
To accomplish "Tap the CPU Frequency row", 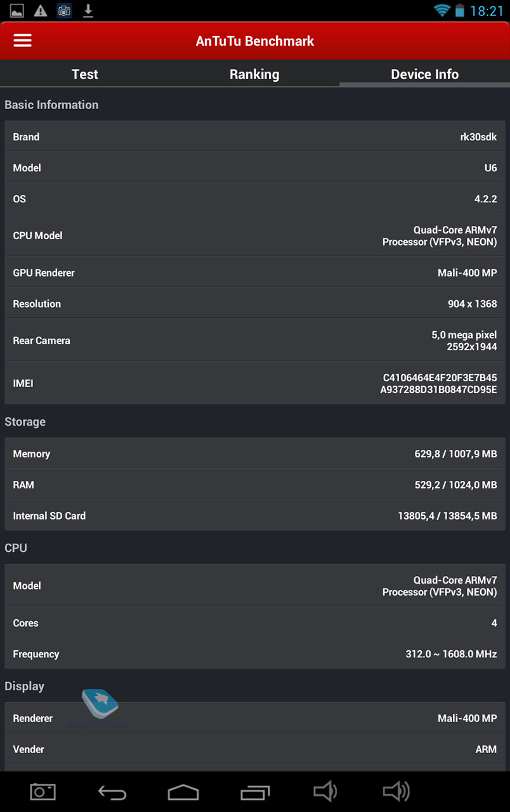I will point(255,654).
